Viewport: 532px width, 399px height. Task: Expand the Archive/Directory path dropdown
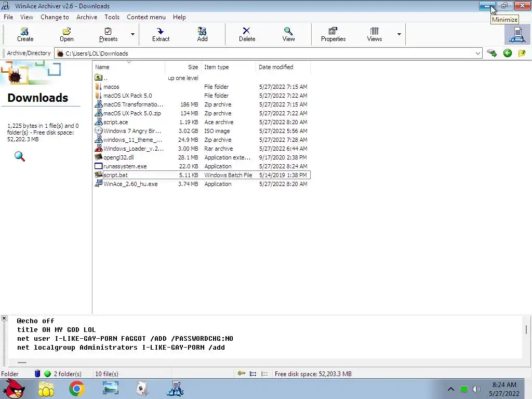(x=478, y=54)
